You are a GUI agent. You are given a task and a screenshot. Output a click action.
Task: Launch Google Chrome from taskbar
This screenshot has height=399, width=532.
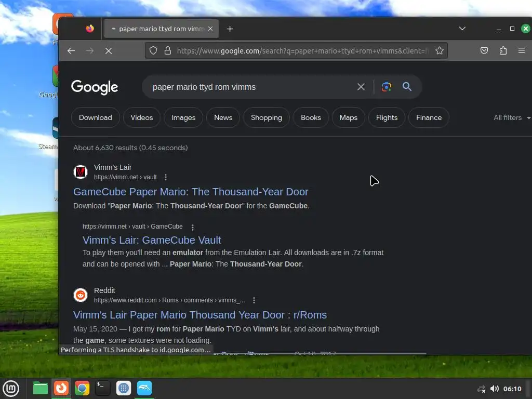pyautogui.click(x=82, y=388)
